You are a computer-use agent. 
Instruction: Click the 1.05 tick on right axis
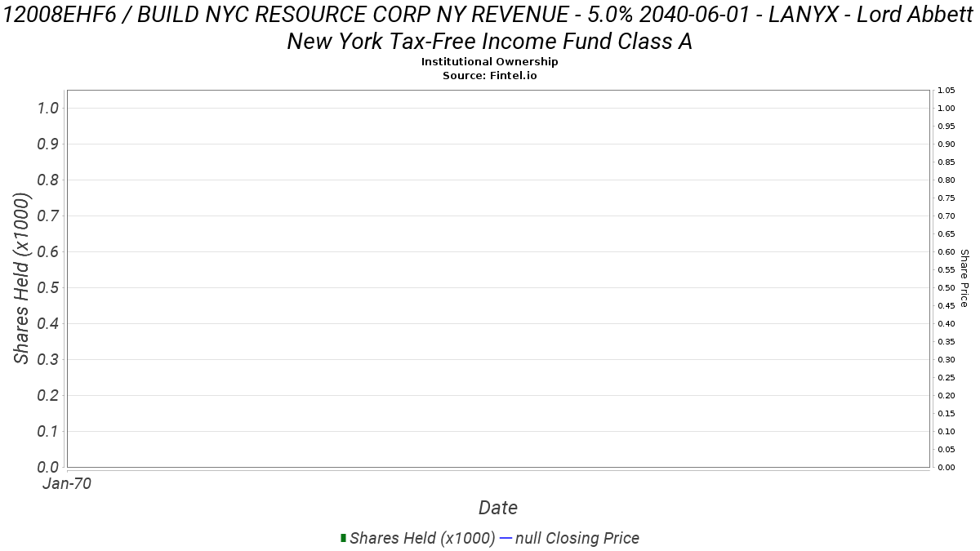tap(947, 91)
